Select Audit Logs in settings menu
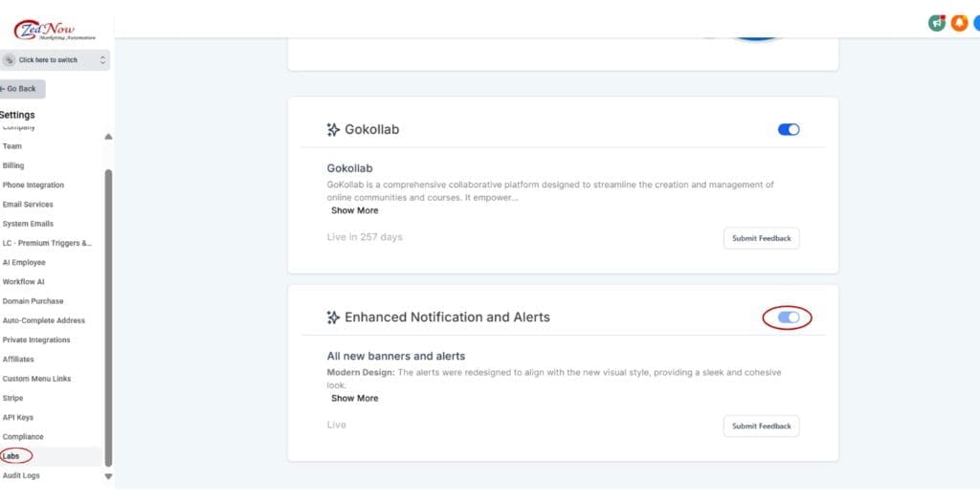 pos(21,475)
